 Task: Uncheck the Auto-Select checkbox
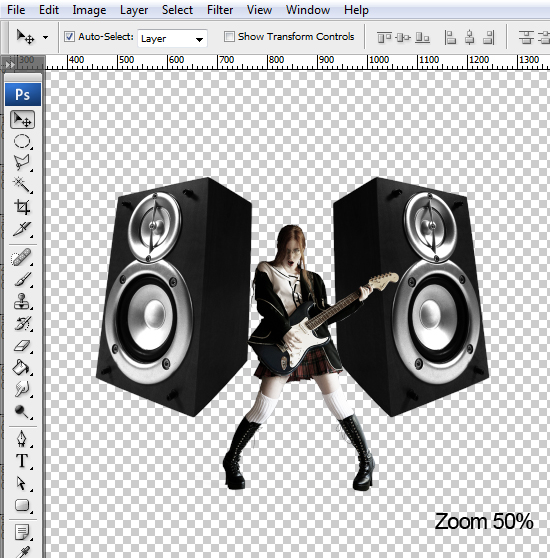tap(69, 37)
